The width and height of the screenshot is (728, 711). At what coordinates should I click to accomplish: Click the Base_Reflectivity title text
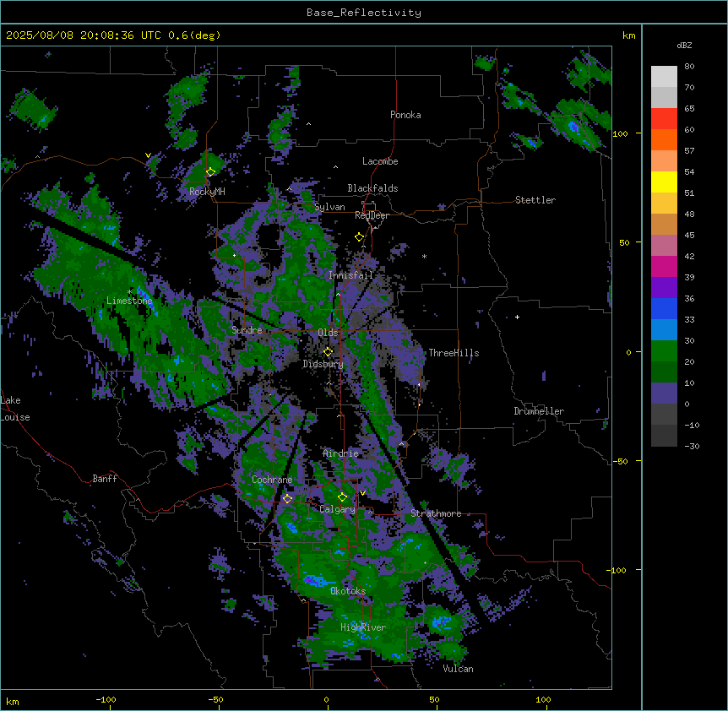(364, 13)
